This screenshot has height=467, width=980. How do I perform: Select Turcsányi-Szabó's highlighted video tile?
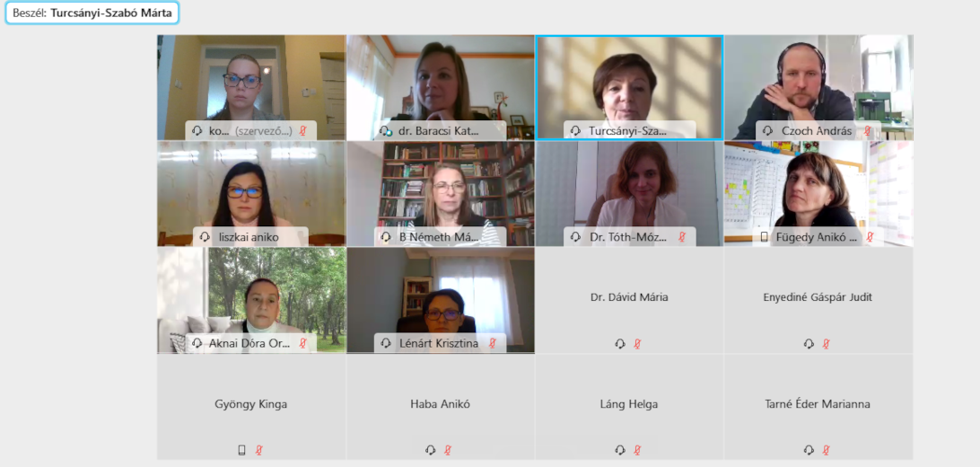pyautogui.click(x=629, y=87)
